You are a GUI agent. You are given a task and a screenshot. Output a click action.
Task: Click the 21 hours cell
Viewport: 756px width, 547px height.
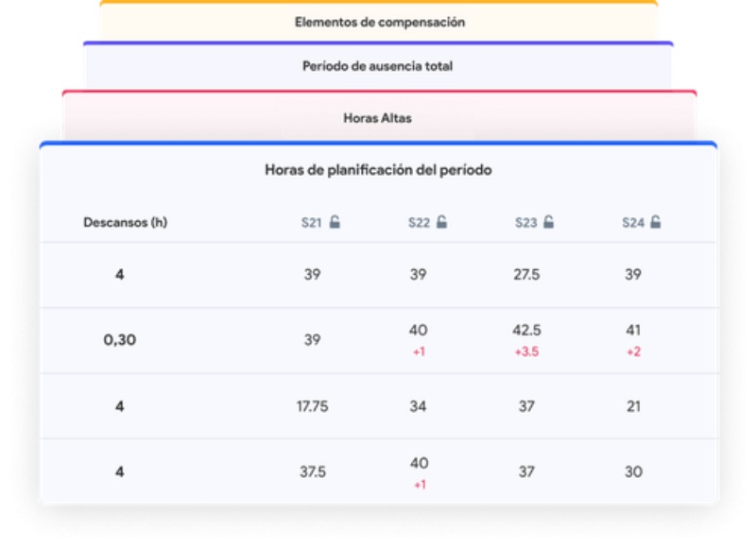[x=633, y=406]
